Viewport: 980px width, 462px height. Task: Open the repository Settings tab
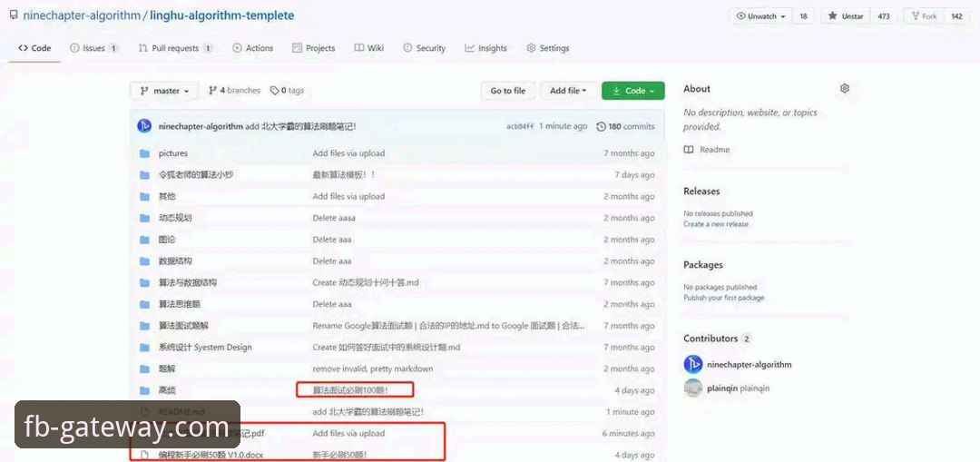pos(548,48)
